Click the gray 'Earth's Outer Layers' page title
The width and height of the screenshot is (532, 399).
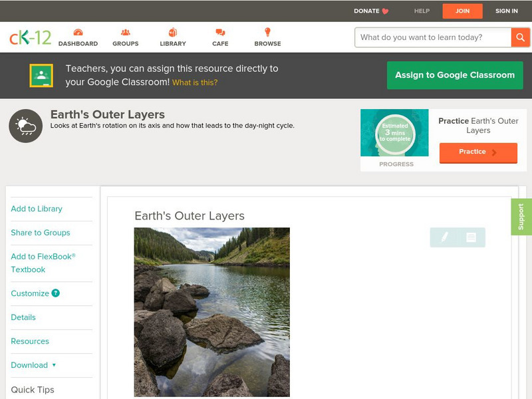pos(108,114)
